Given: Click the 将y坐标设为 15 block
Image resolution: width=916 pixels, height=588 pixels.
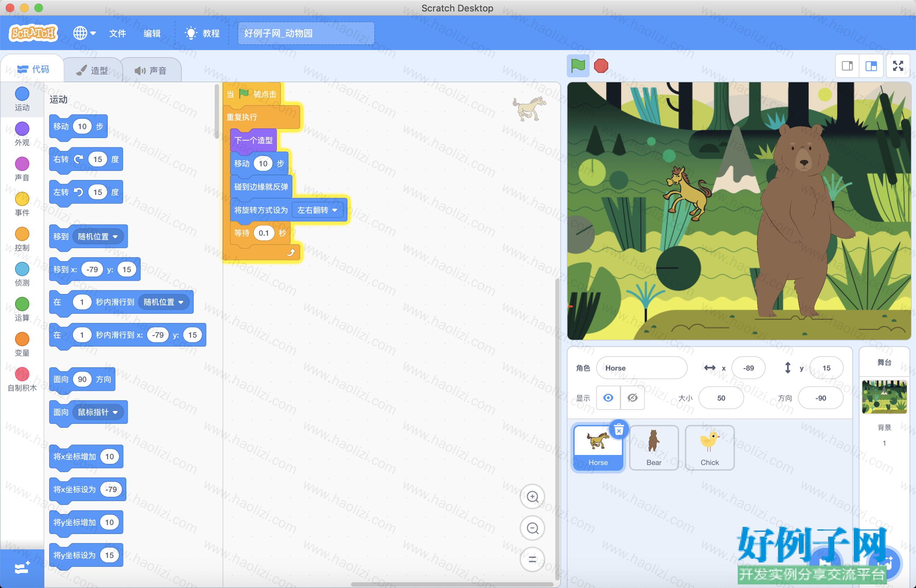Looking at the screenshot, I should pyautogui.click(x=86, y=555).
